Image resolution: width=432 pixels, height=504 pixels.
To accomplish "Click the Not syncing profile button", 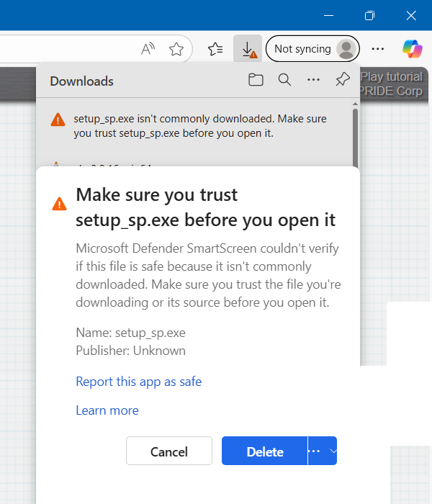I will coord(312,49).
